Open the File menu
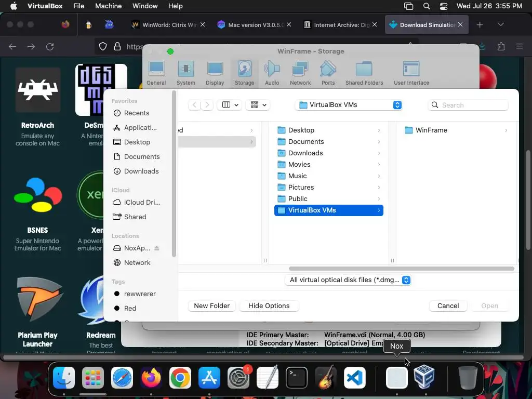 79,6
